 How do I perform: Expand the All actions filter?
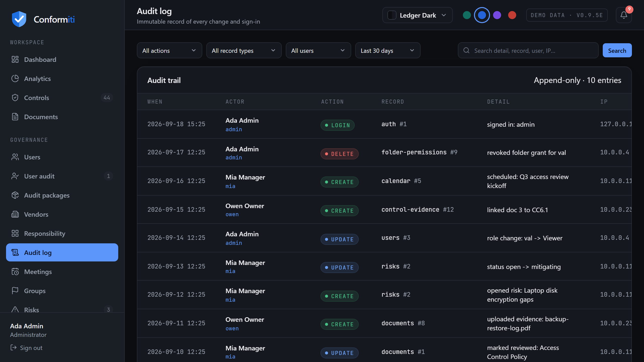click(169, 50)
